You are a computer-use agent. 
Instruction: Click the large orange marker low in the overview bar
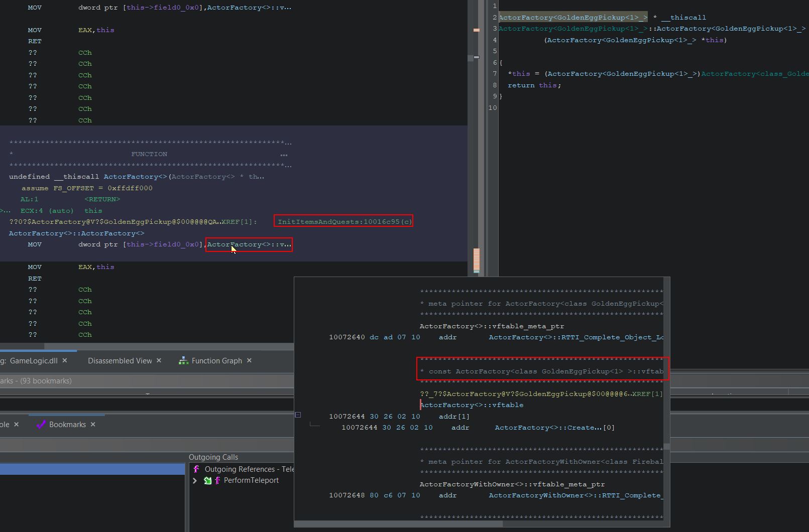477,260
